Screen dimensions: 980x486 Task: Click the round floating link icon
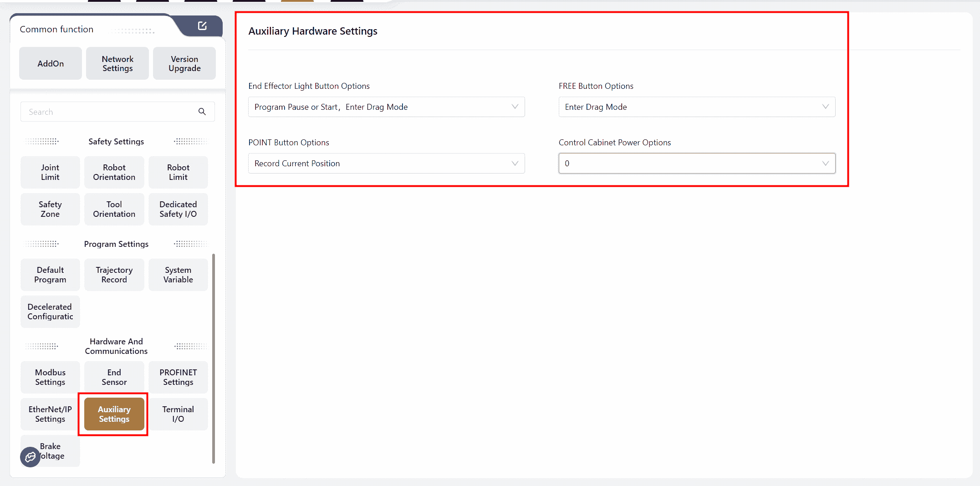click(30, 457)
